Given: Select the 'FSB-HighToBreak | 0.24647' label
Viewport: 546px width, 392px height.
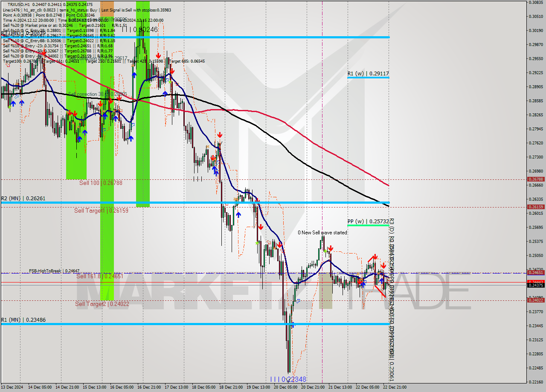Looking at the screenshot, I should click(54, 271).
